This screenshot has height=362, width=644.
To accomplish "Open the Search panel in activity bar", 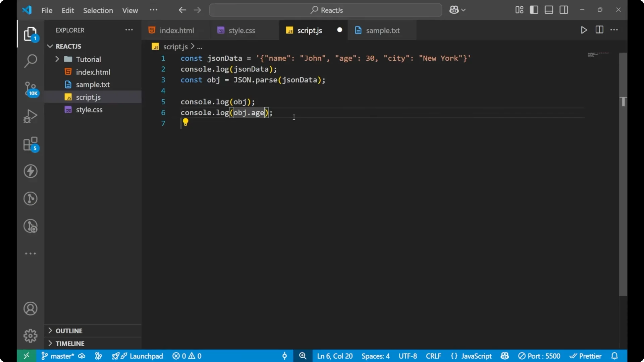I will point(30,61).
